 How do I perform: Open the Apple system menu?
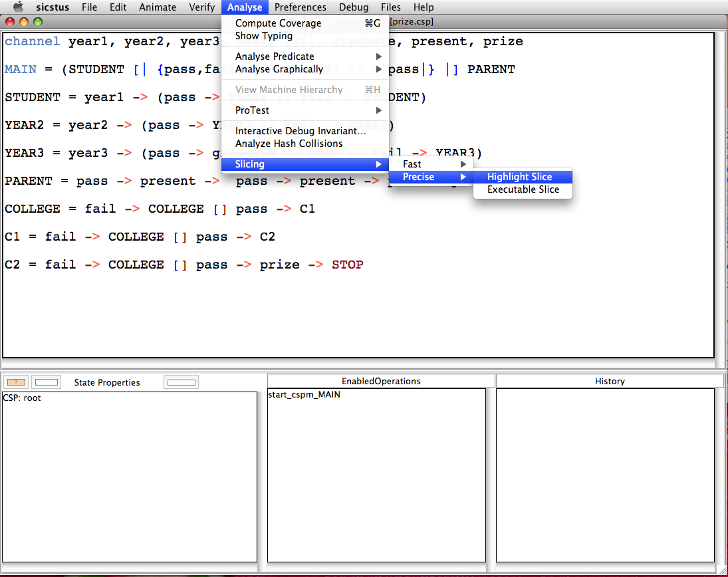[18, 7]
